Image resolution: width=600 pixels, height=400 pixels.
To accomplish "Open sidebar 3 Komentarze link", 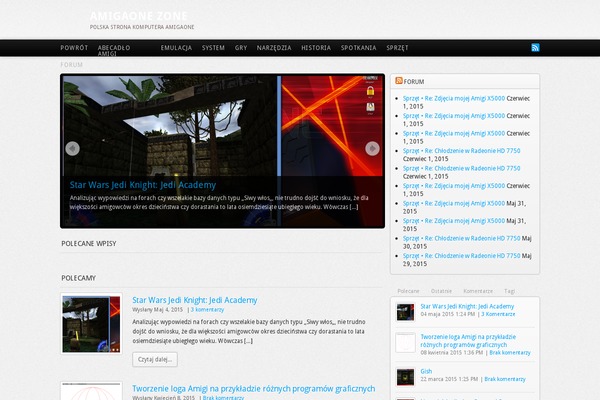I will coord(498,314).
